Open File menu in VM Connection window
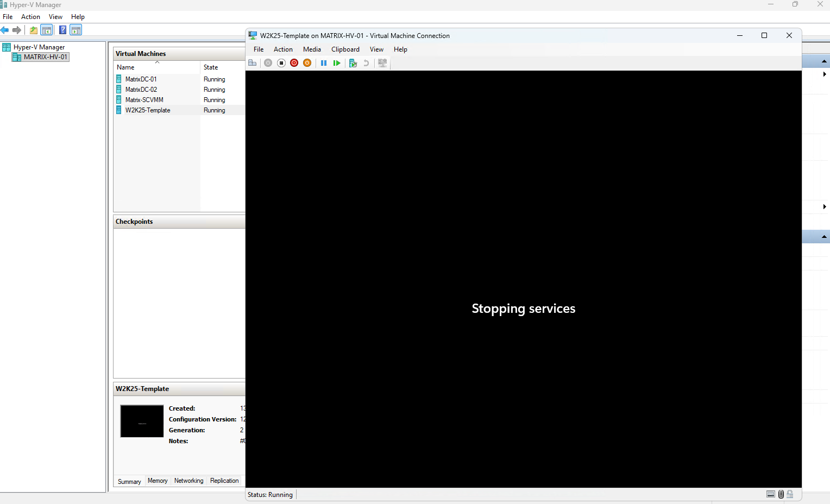Viewport: 830px width, 504px height. tap(259, 49)
